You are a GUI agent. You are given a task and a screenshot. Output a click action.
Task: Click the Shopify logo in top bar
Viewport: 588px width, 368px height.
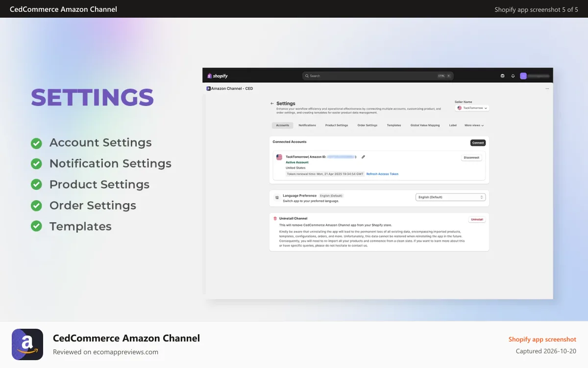click(x=218, y=76)
